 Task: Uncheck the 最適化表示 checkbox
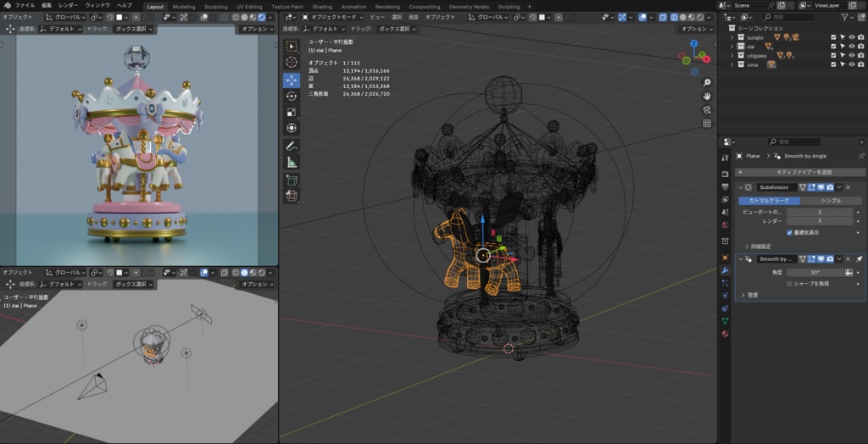790,232
